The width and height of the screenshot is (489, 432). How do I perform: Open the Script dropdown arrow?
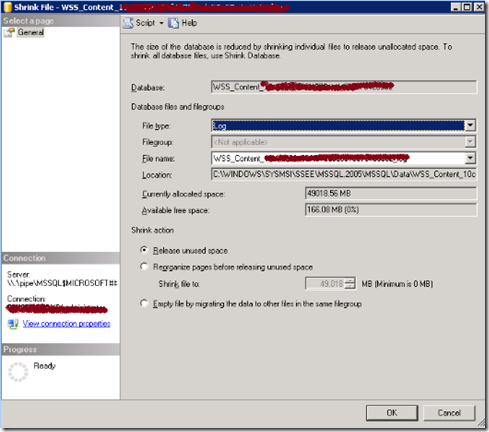tap(161, 23)
